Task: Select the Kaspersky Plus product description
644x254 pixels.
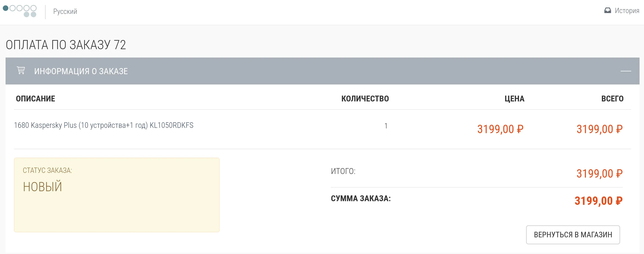Action: 104,125
